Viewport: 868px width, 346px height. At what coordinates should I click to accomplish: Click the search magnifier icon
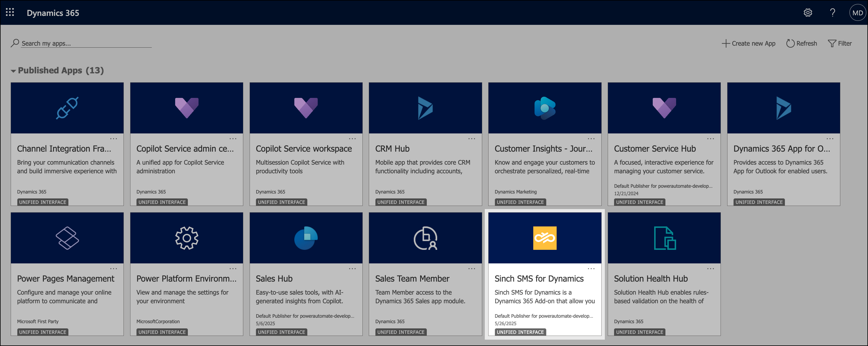pos(14,43)
